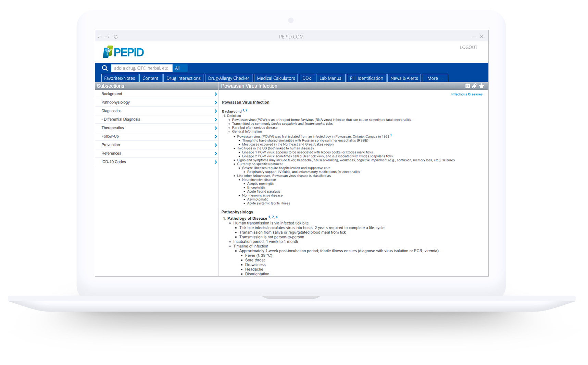Click the paperclip attachment icon on the topic bar

[x=475, y=86]
